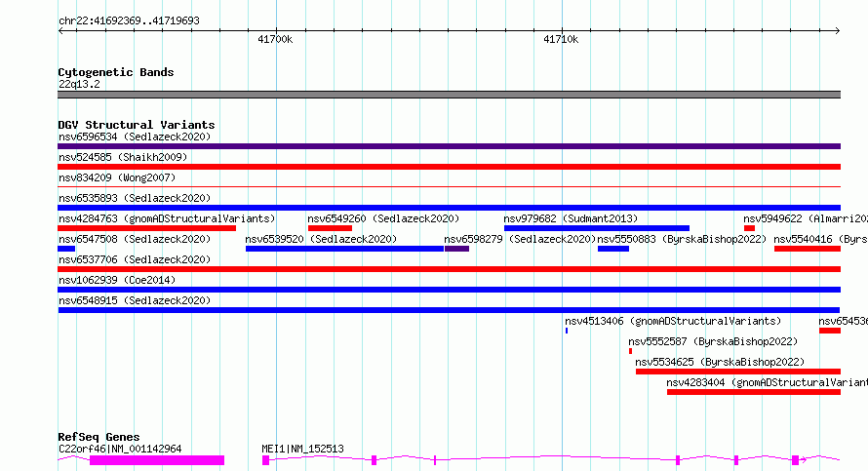Image resolution: width=868 pixels, height=471 pixels.
Task: Click the red bar under nsv4284763
Action: pos(146,228)
